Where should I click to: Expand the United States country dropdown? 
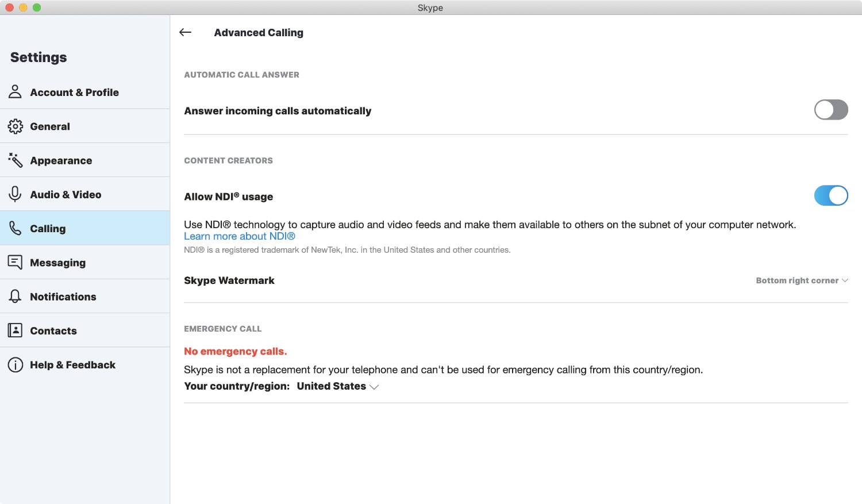pos(338,386)
